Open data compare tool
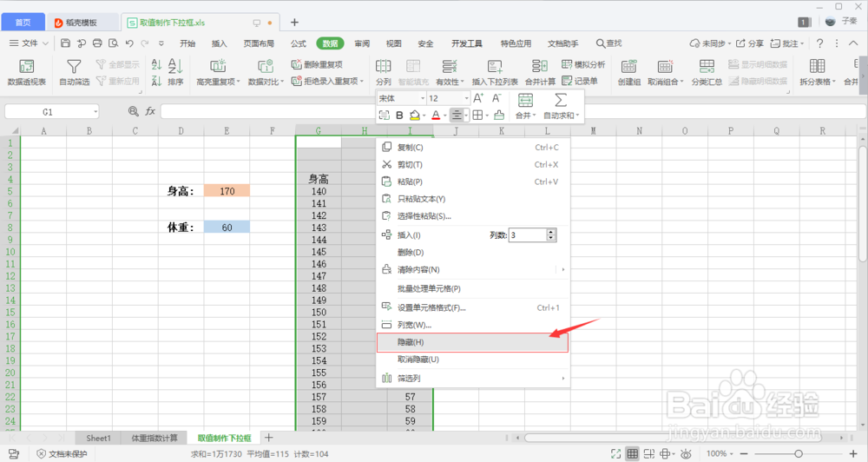The width and height of the screenshot is (868, 462). [x=266, y=72]
